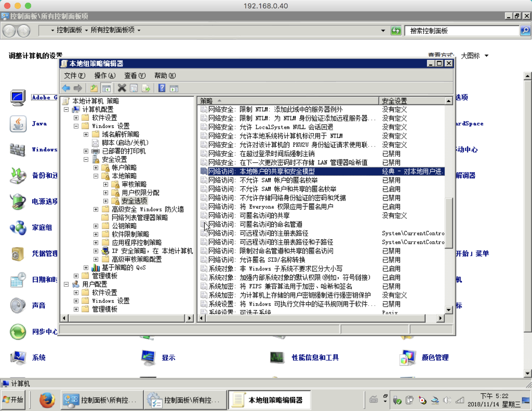This screenshot has width=532, height=411.
Task: Toggle the show/hide console tree button
Action: 106,88
